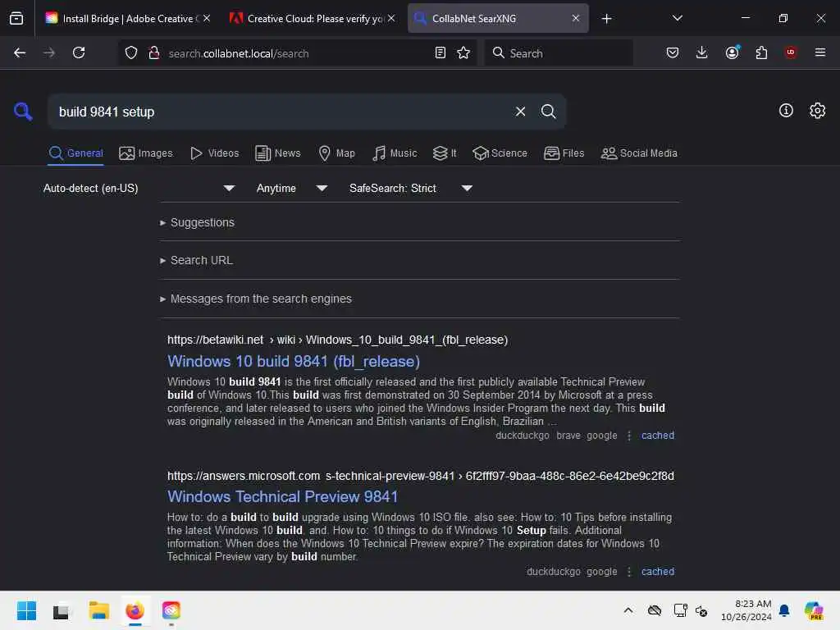840x630 pixels.
Task: Show hidden system tray icons
Action: (628, 610)
